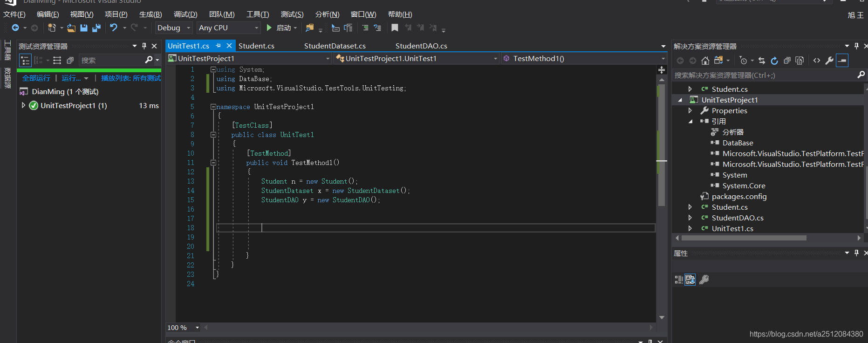Click the editor vertical scrollbar thumb
Image resolution: width=868 pixels, height=343 pixels.
point(662,144)
